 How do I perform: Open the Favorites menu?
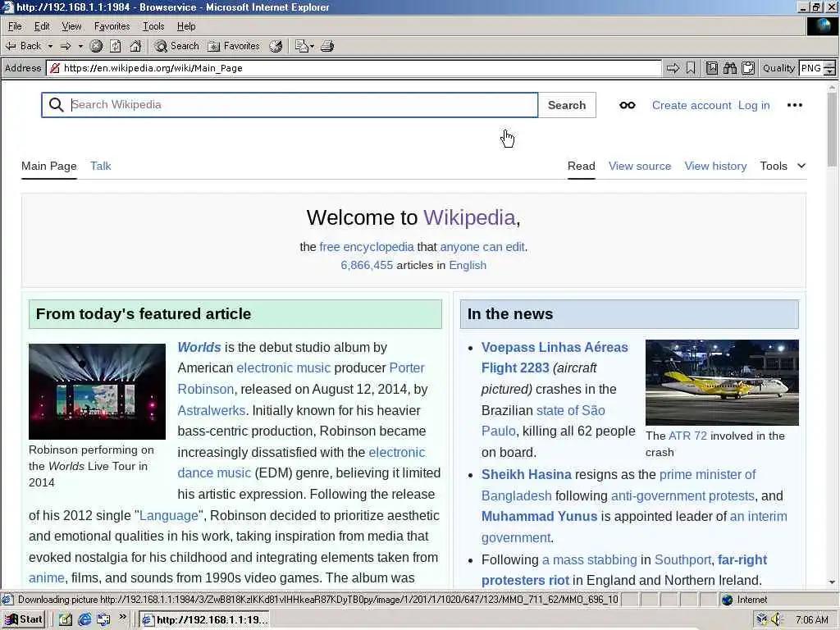pos(112,26)
